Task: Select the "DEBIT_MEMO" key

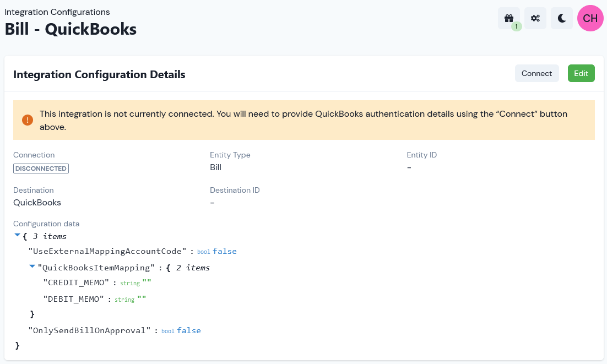Action: tap(74, 299)
